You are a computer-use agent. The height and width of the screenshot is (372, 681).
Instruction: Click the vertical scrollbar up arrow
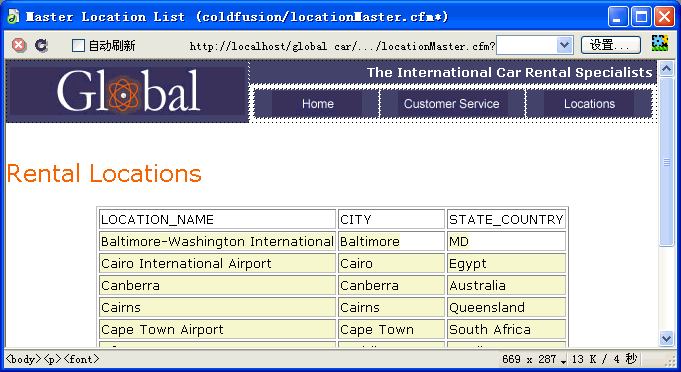666,69
